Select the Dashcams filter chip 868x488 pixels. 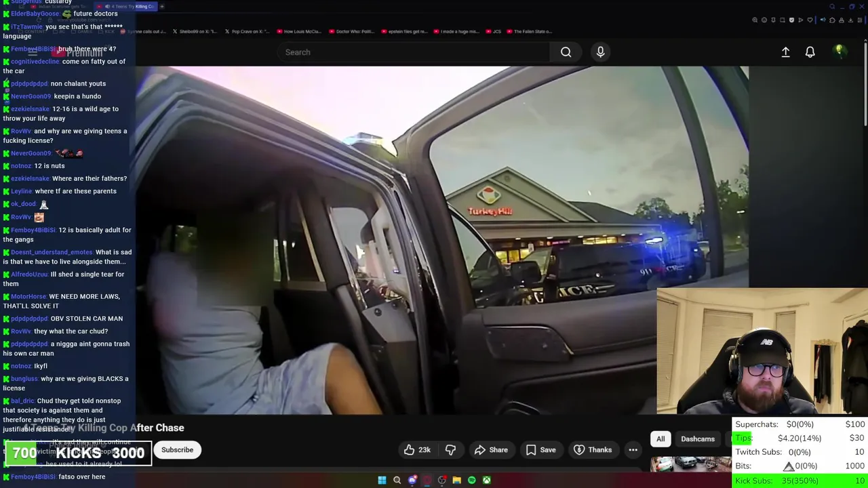pos(698,439)
